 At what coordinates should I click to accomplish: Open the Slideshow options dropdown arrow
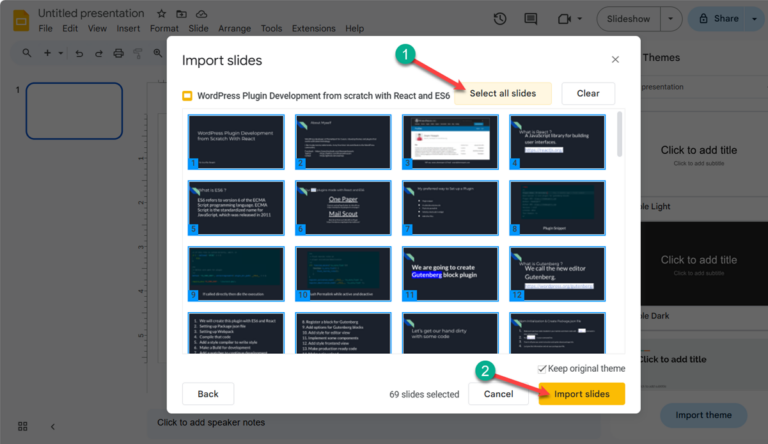click(671, 19)
